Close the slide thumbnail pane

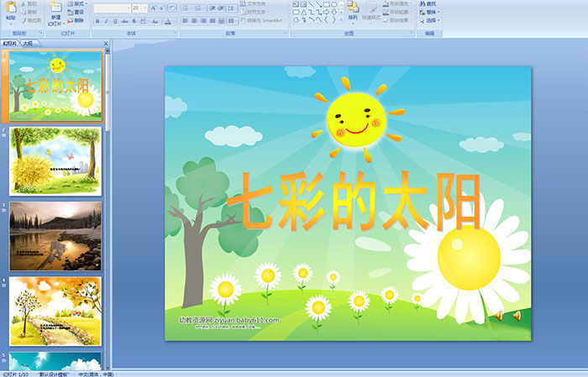(x=106, y=43)
